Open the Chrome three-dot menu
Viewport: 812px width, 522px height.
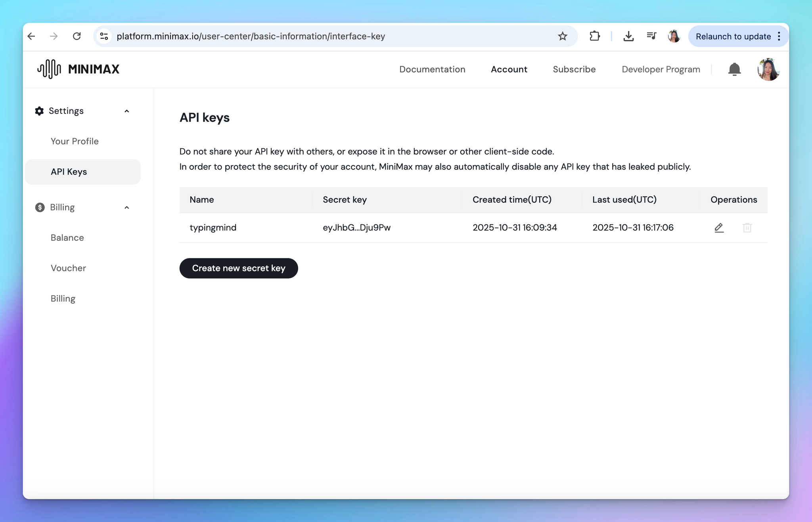click(779, 36)
